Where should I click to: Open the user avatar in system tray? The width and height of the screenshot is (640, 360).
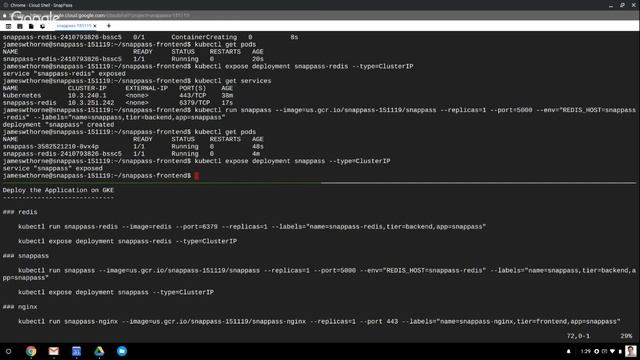(x=631, y=351)
